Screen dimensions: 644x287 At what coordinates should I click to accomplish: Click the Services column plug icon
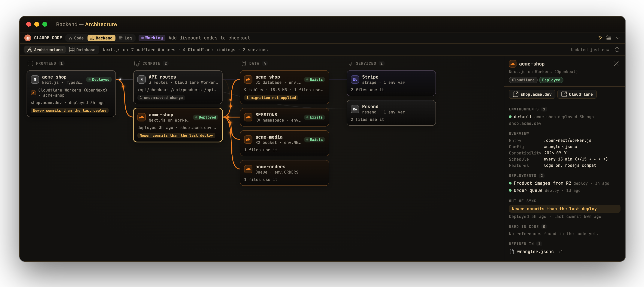click(350, 63)
